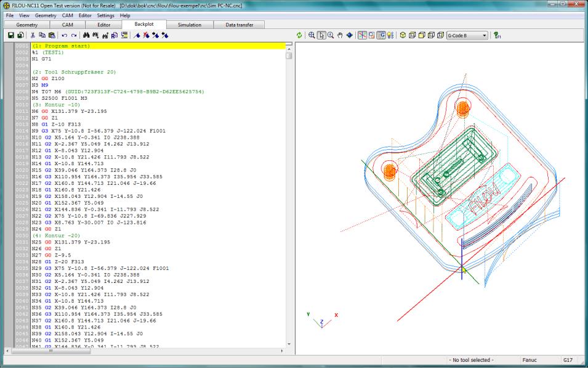
Task: Switch to the CAM tab
Action: pyautogui.click(x=68, y=25)
